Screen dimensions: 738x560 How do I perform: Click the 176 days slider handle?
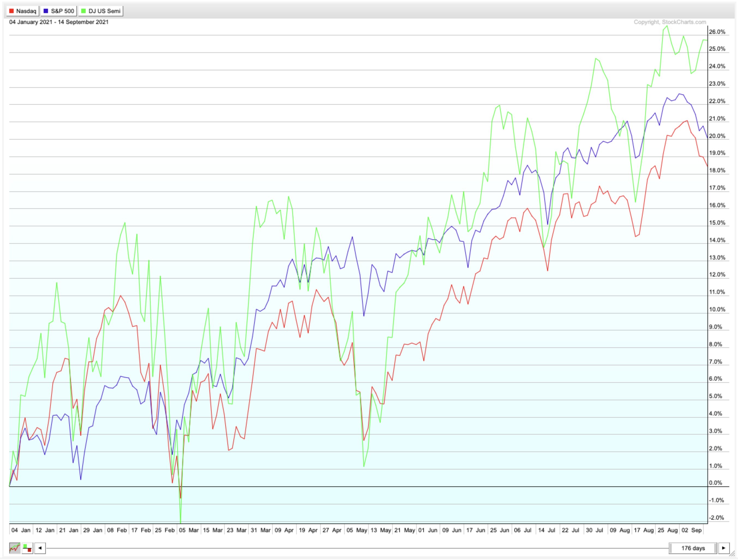coord(693,548)
